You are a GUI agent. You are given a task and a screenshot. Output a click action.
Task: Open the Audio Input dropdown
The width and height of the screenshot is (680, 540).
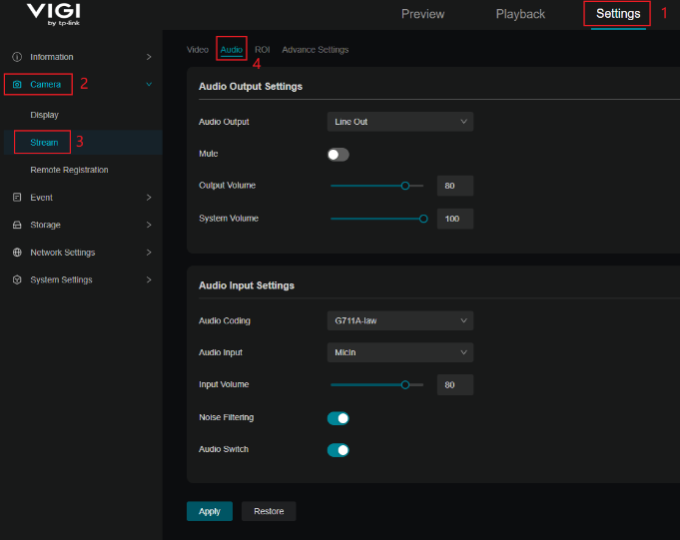point(400,353)
